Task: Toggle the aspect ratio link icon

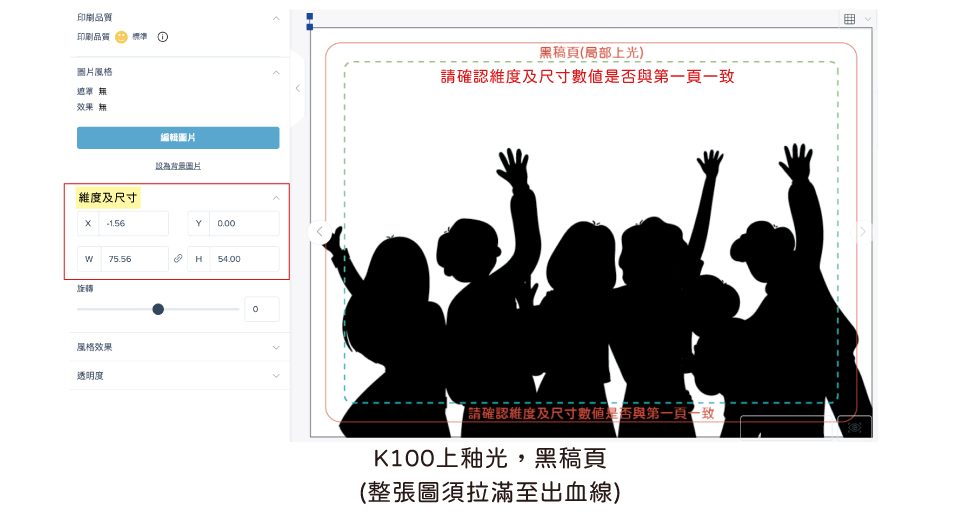Action: pos(178,258)
